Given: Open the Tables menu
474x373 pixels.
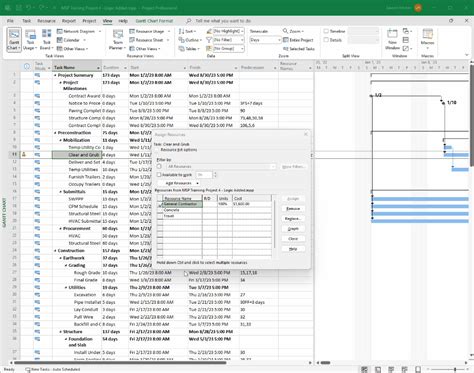Looking at the screenshot, I should pyautogui.click(x=189, y=49).
